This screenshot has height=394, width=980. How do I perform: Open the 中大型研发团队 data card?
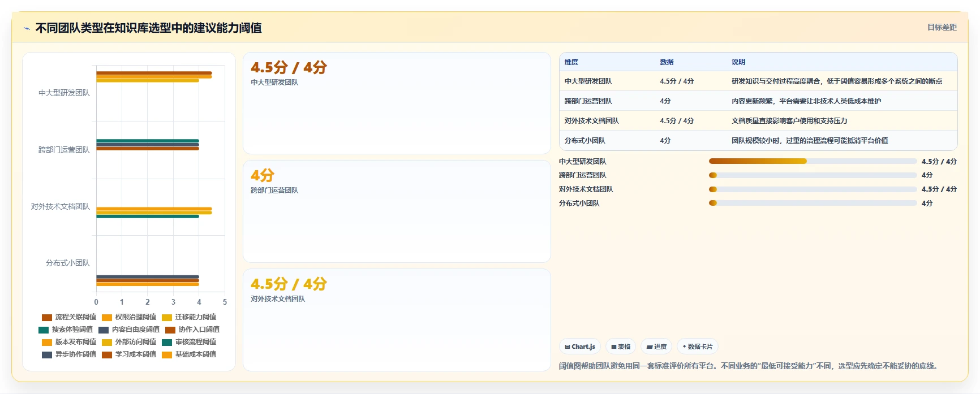pos(397,103)
